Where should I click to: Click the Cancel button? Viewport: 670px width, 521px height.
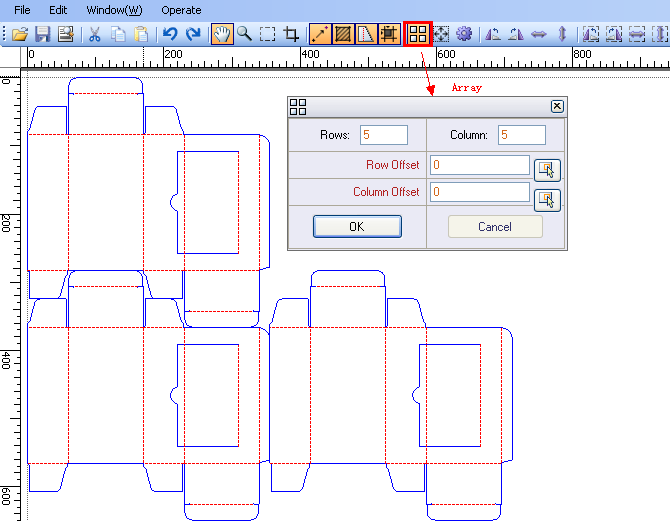click(x=495, y=227)
